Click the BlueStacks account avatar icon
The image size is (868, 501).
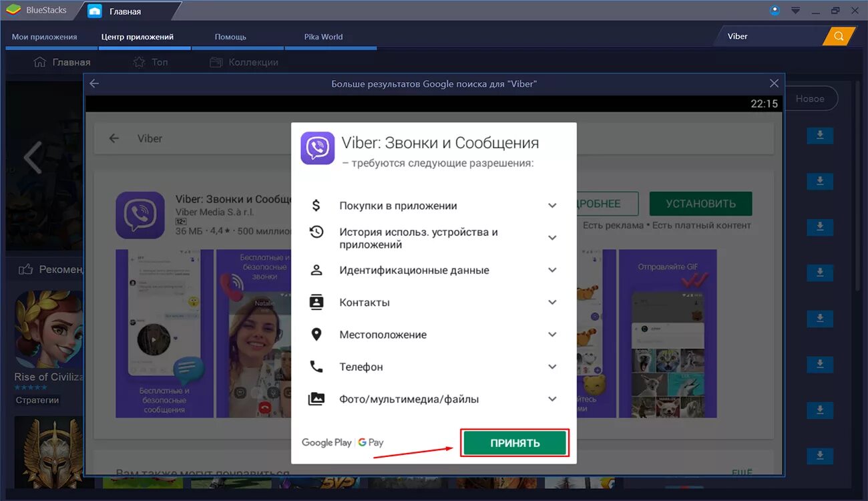pyautogui.click(x=775, y=10)
